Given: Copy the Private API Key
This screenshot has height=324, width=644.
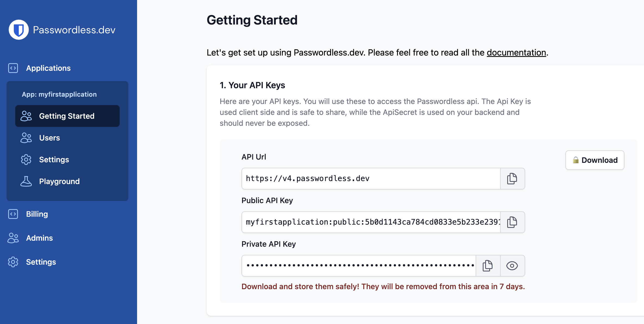Looking at the screenshot, I should tap(487, 266).
